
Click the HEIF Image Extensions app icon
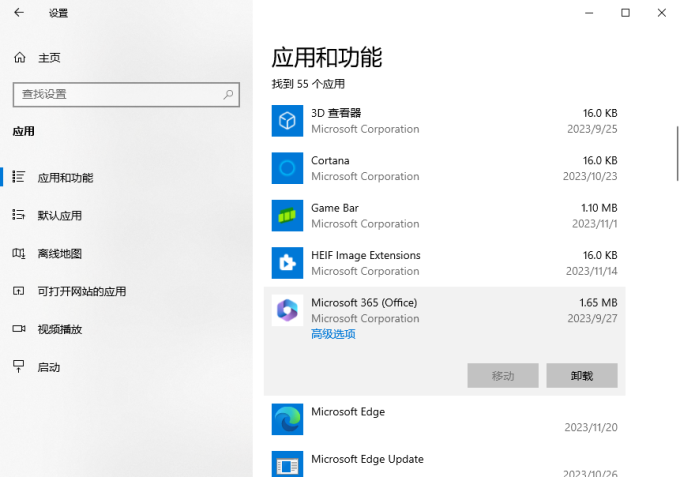(287, 263)
